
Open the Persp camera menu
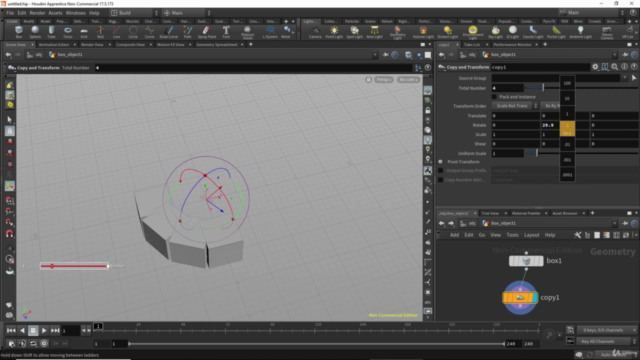383,80
